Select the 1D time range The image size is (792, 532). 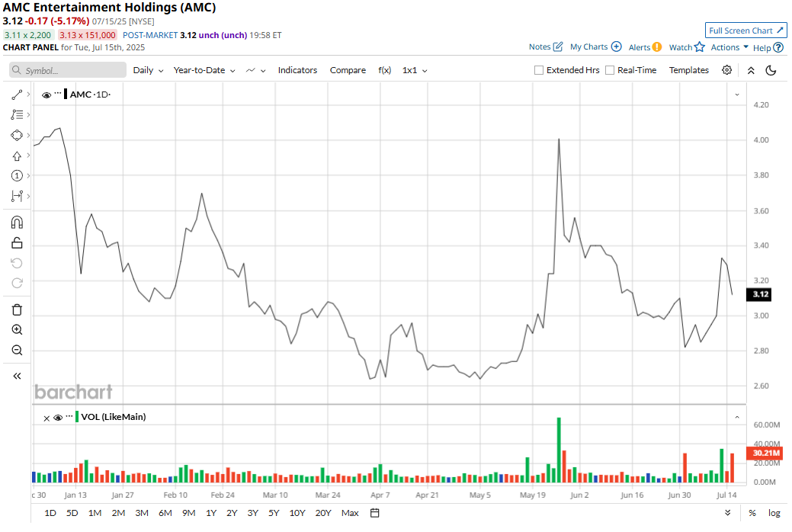(x=50, y=513)
